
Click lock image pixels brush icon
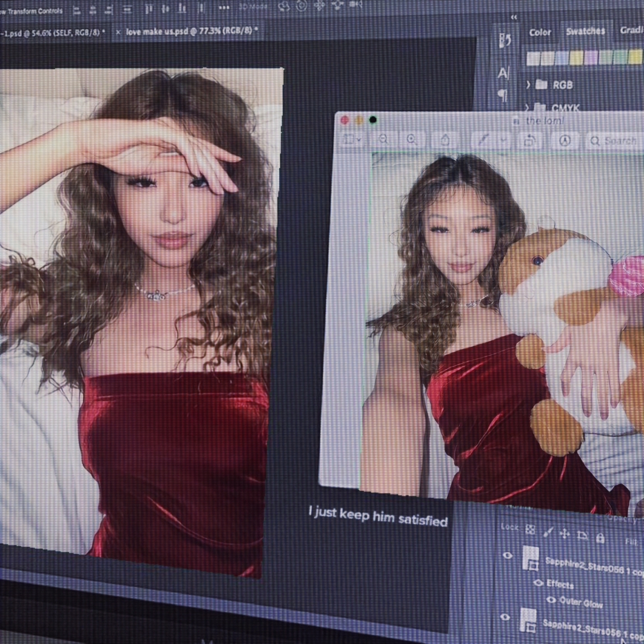point(548,532)
